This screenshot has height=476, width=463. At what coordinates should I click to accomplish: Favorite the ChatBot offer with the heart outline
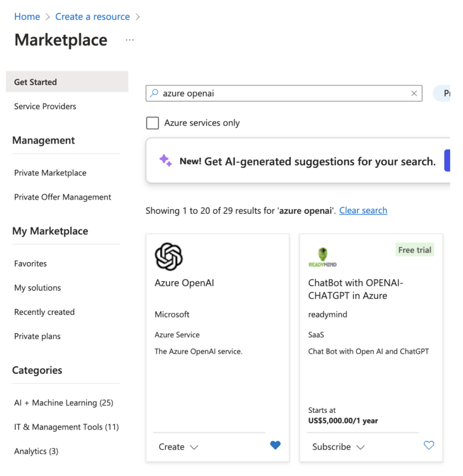point(429,445)
